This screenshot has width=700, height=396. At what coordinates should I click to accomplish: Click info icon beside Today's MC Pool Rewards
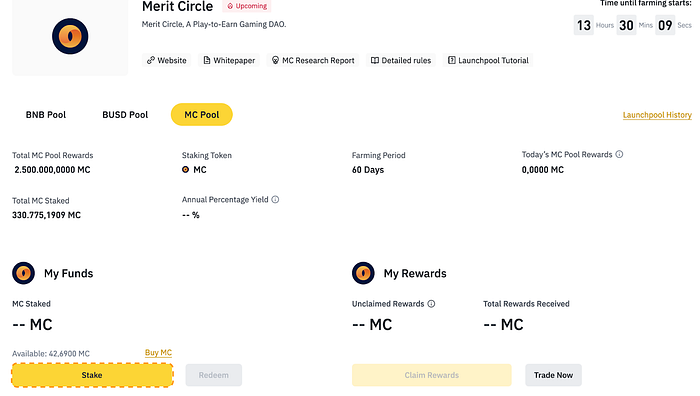coord(619,154)
